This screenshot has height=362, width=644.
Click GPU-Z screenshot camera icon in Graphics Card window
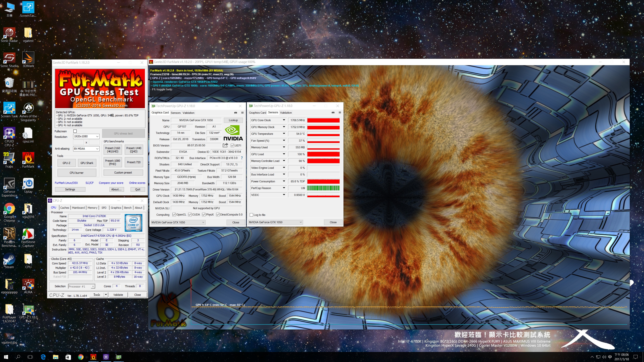(x=235, y=113)
